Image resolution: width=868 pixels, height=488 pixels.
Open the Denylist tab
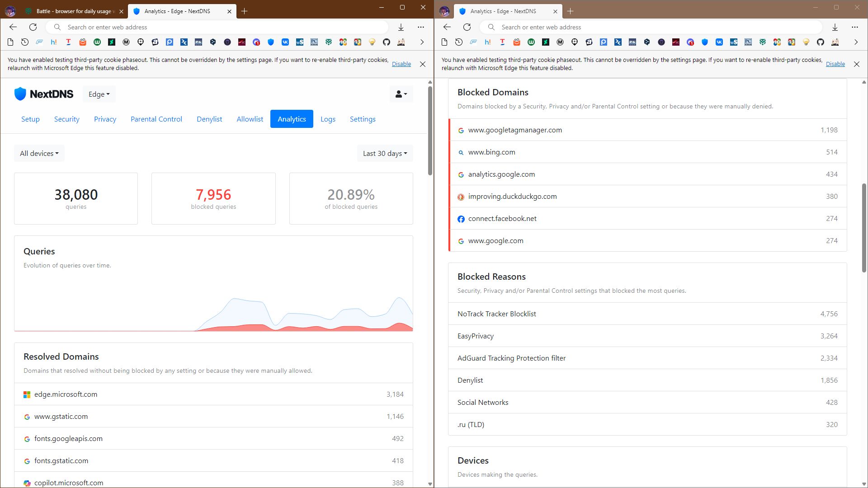click(209, 119)
